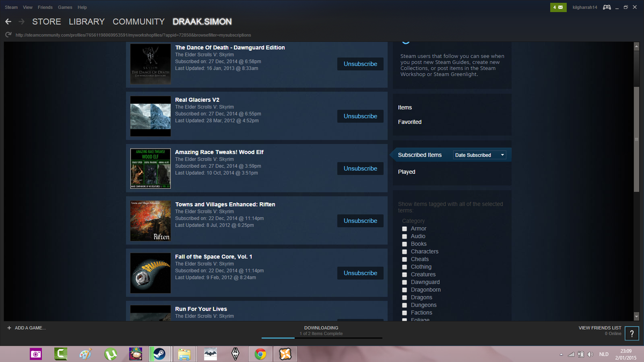The image size is (644, 362).
Task: Open Camtasia from the taskbar
Action: [61, 354]
